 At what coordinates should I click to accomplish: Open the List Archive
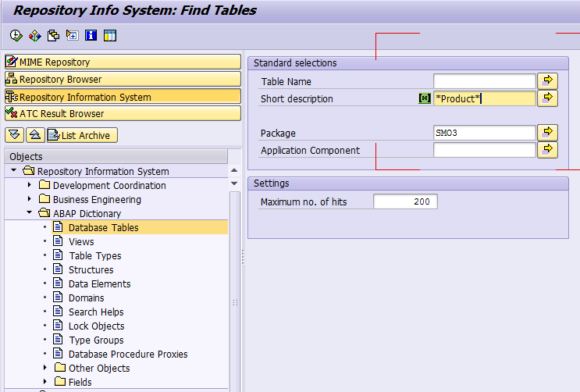[82, 135]
